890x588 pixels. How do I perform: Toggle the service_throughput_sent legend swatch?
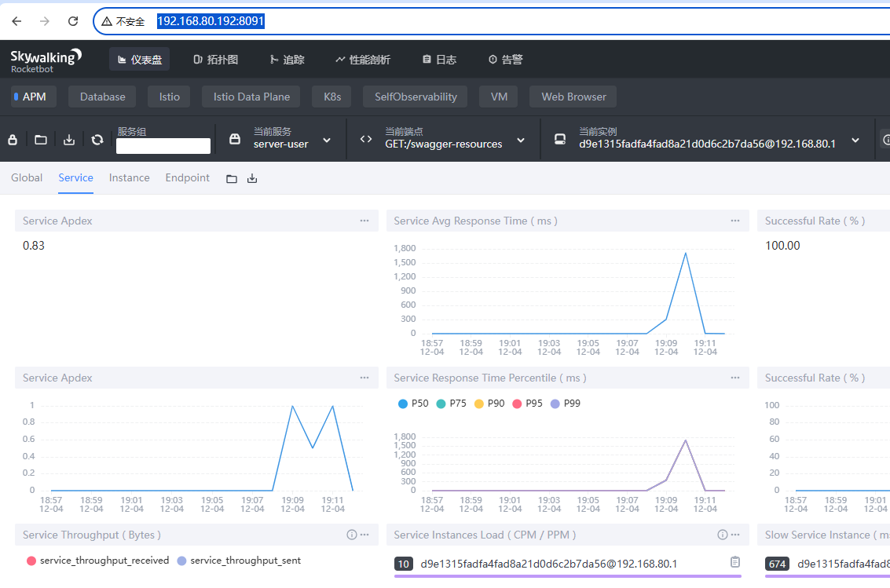[182, 561]
